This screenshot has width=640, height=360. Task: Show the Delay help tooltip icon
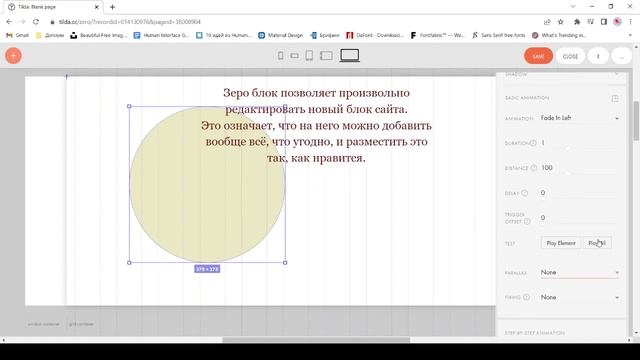[524, 193]
